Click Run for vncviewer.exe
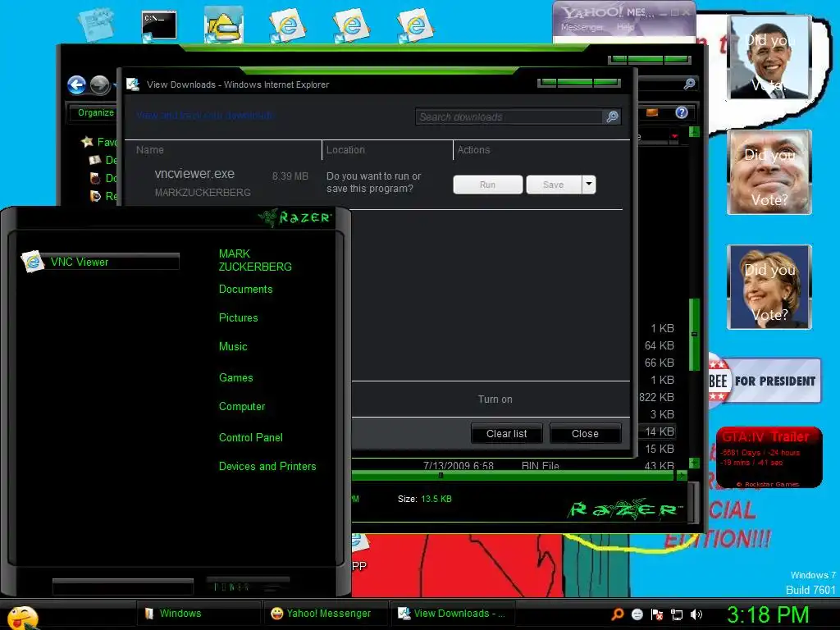Viewport: 840px width, 630px height. [x=487, y=185]
